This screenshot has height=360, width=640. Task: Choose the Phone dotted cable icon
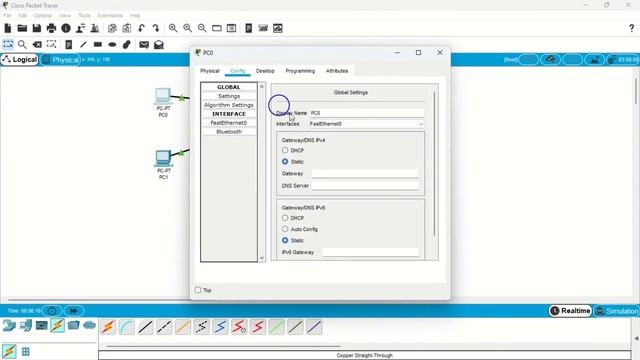tap(202, 327)
